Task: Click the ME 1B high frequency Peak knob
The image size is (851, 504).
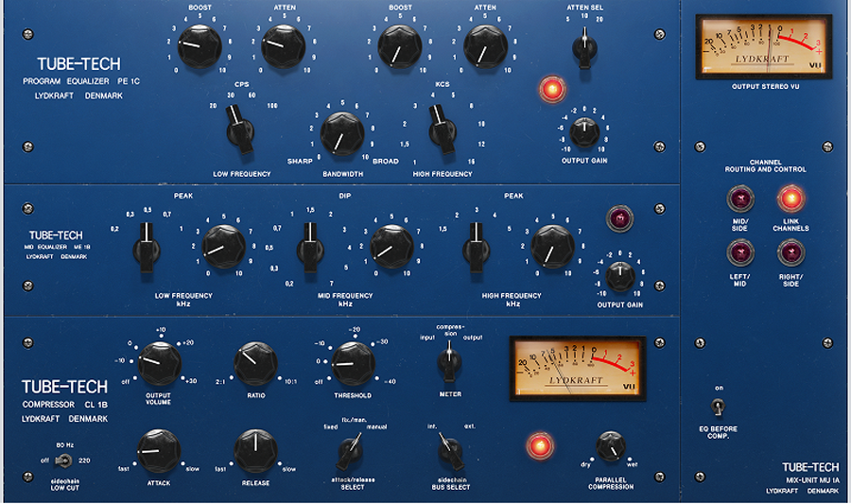Action: [x=552, y=247]
